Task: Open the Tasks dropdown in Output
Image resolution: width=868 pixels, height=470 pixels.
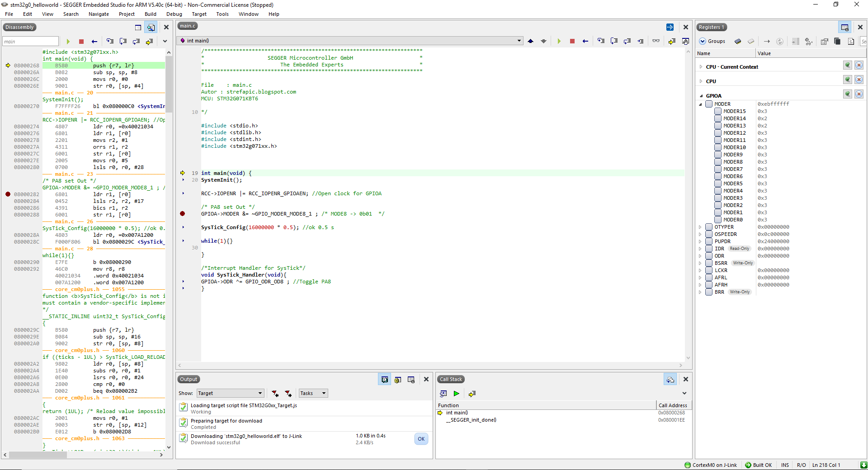Action: 313,393
